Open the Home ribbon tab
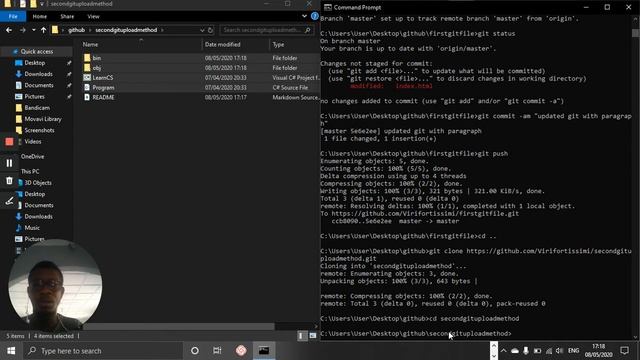Screen dimensions: 640x360 (x=40, y=16)
